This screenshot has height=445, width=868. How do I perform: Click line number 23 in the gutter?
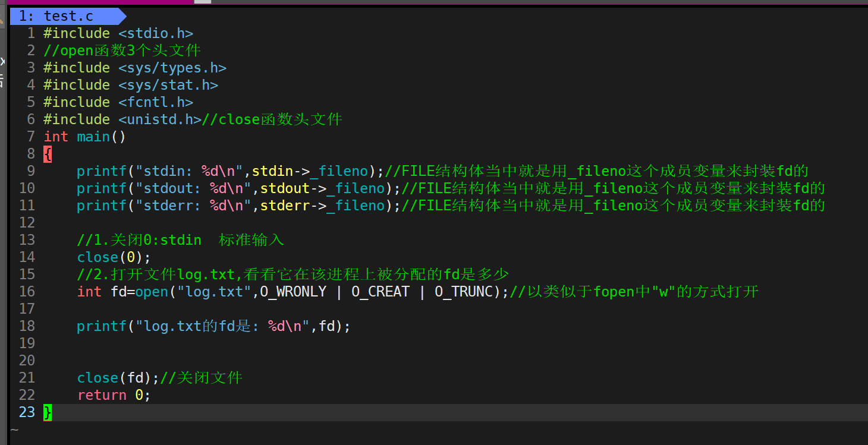coord(27,412)
